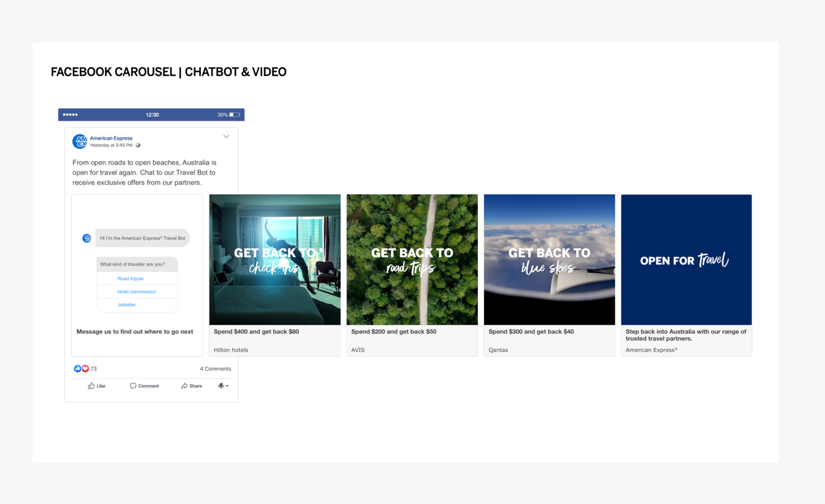This screenshot has height=504, width=825.
Task: Open the Get back to road trips carousel image
Action: [412, 259]
